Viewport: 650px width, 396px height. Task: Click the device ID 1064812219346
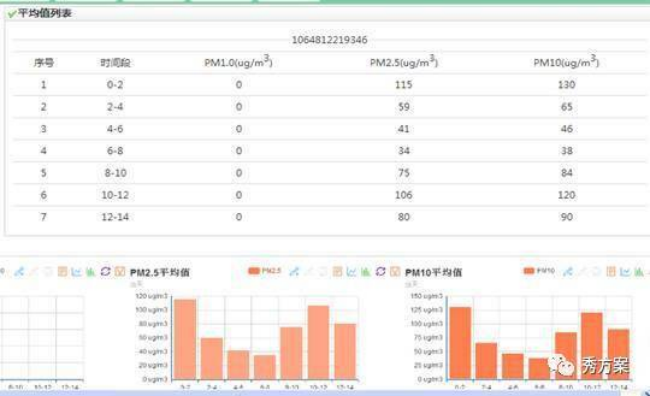[330, 40]
